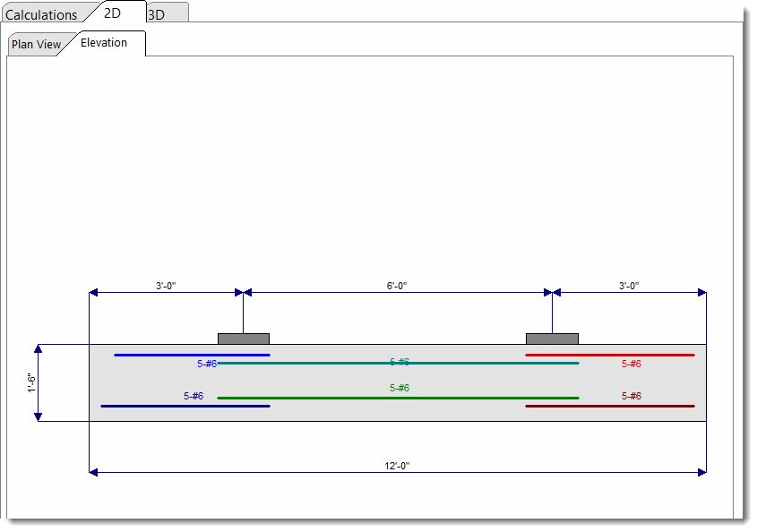Switch to the Calculations tab
Screen dimensions: 757x532
pyautogui.click(x=40, y=13)
